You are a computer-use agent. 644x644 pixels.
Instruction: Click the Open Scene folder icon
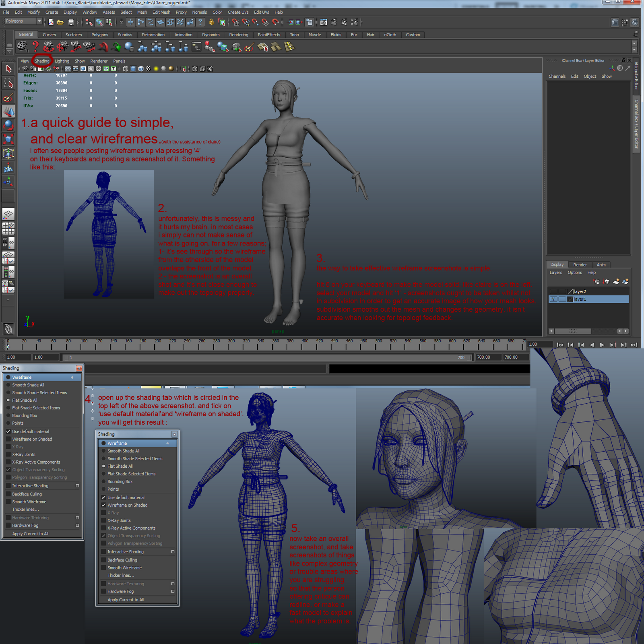tap(60, 22)
